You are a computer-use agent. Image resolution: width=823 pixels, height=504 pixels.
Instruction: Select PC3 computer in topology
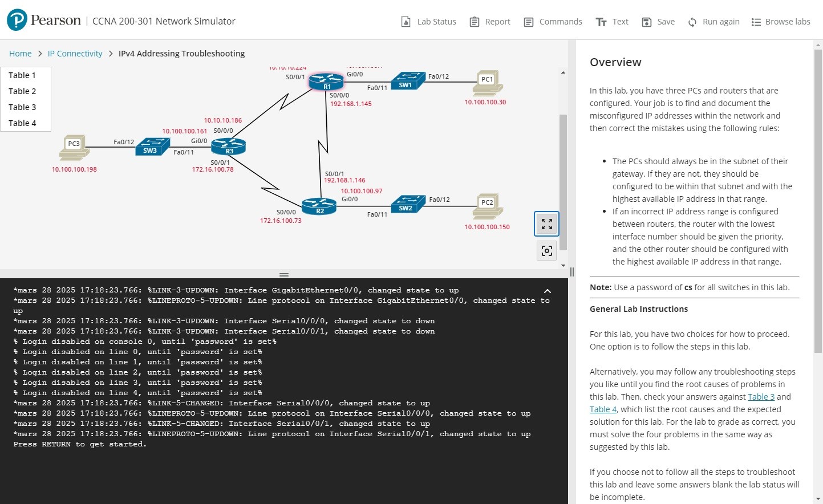coord(75,147)
